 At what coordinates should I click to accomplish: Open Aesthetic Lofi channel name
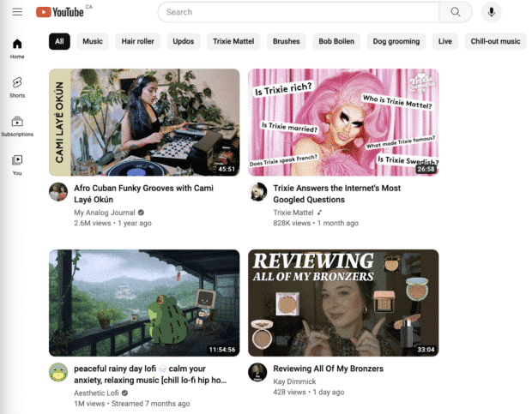pos(96,393)
